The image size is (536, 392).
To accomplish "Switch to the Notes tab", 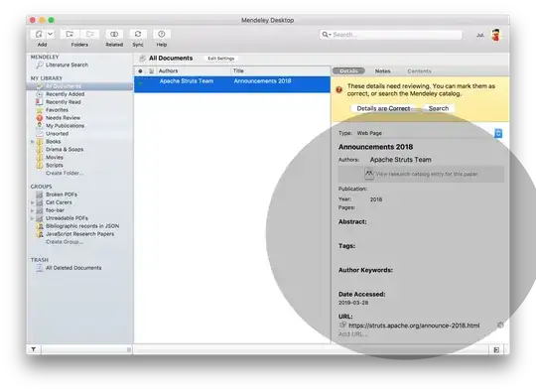I will click(382, 71).
